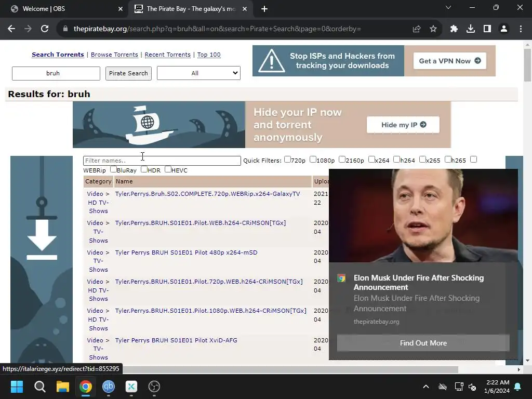Screen dimensions: 532x399
Task: Open Recent Torrents link
Action: click(x=168, y=55)
